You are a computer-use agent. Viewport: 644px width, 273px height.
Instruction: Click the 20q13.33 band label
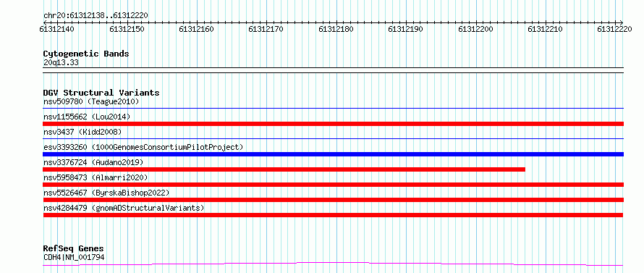pos(61,63)
